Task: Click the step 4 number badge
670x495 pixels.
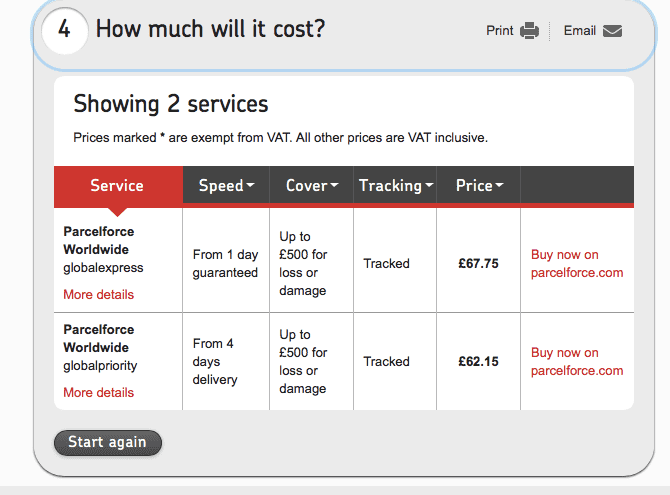Action: click(64, 29)
